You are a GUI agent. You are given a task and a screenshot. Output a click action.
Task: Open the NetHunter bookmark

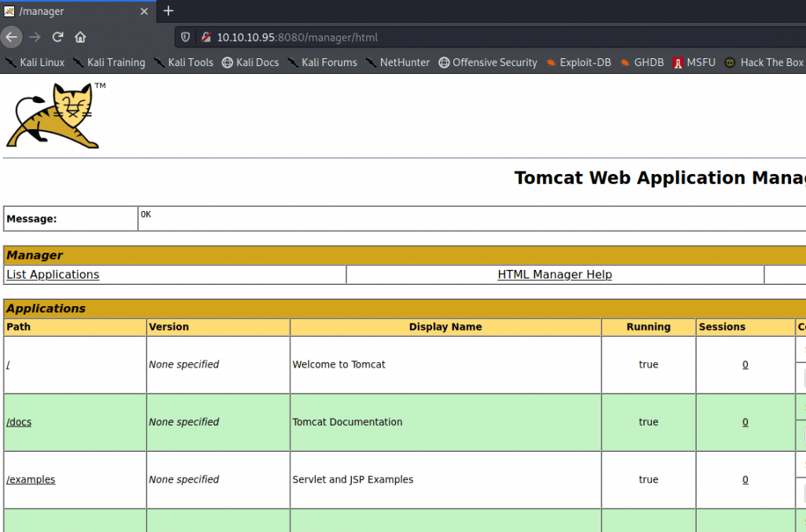(397, 62)
